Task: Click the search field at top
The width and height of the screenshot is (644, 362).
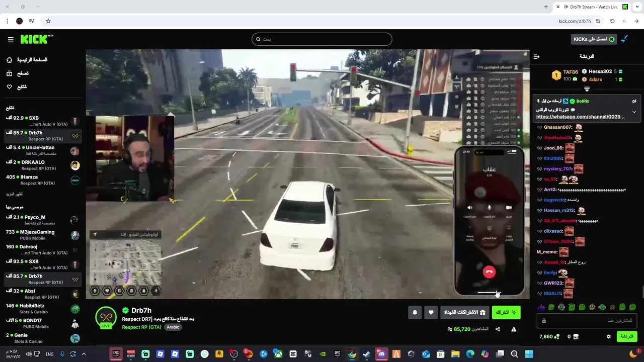Action: [x=322, y=39]
